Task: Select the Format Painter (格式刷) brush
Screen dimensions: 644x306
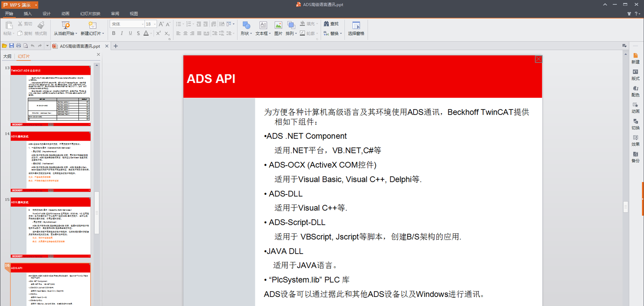Action: 41,25
